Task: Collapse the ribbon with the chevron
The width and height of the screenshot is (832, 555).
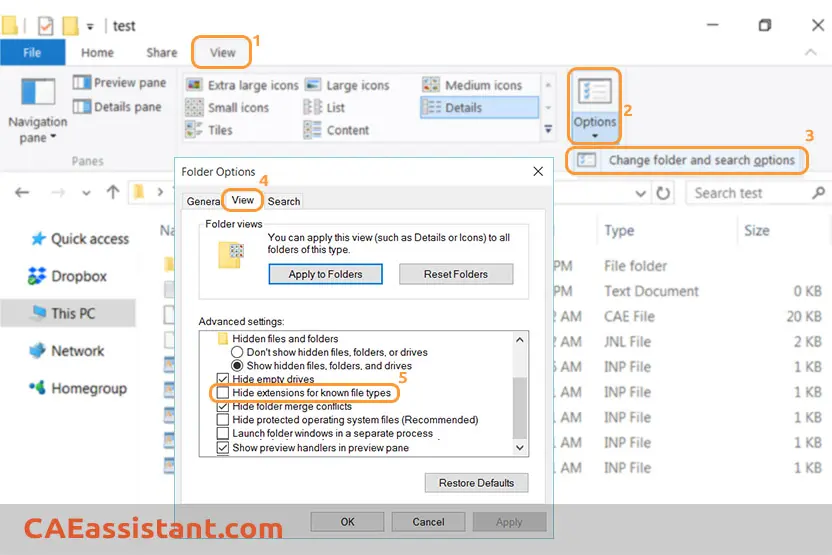Action: (x=810, y=52)
